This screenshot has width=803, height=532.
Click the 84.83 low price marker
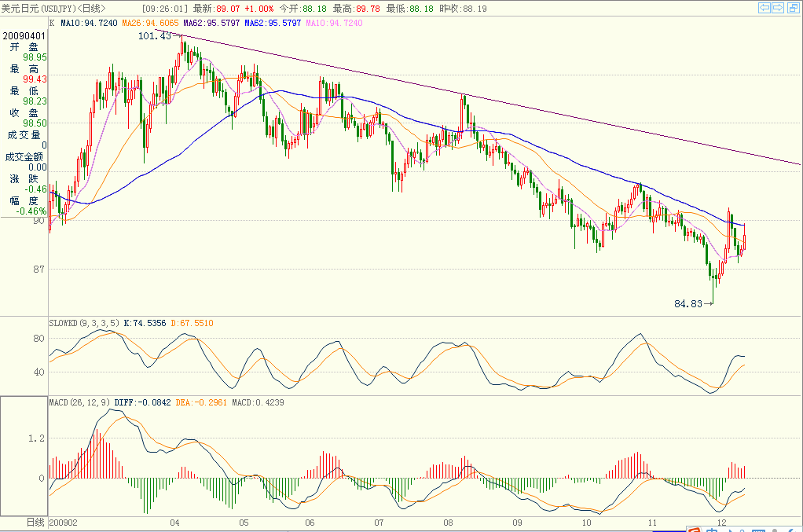click(x=687, y=303)
